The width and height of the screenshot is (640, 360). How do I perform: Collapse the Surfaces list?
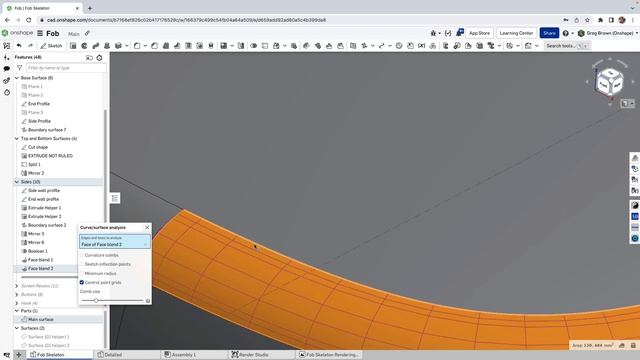[x=17, y=328]
